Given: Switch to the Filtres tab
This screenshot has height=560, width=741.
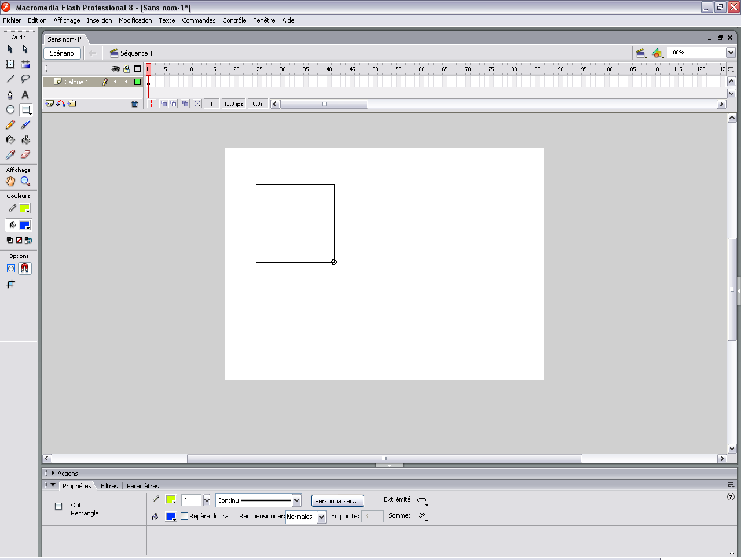Looking at the screenshot, I should click(x=109, y=486).
